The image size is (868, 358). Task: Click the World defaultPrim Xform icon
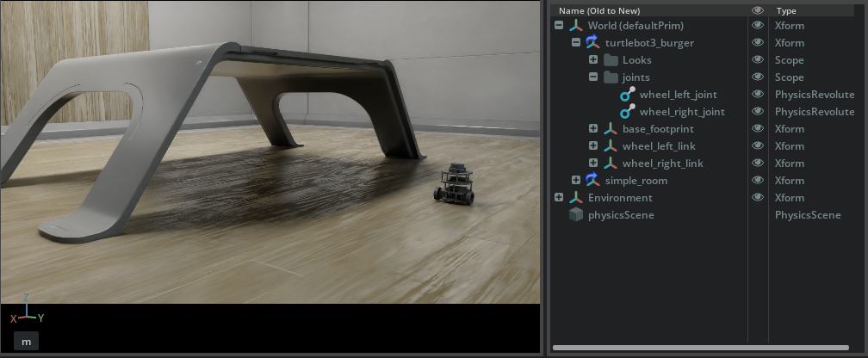coord(575,26)
